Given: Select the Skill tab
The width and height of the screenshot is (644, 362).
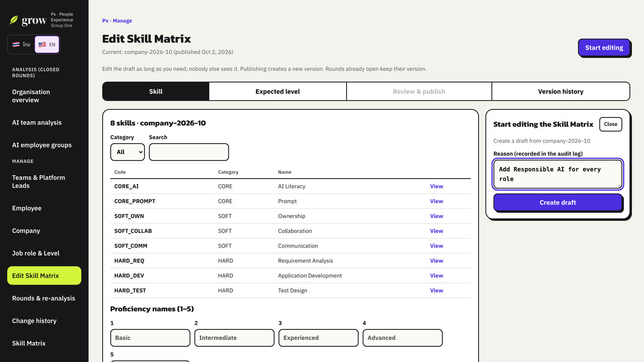Looking at the screenshot, I should [x=156, y=91].
